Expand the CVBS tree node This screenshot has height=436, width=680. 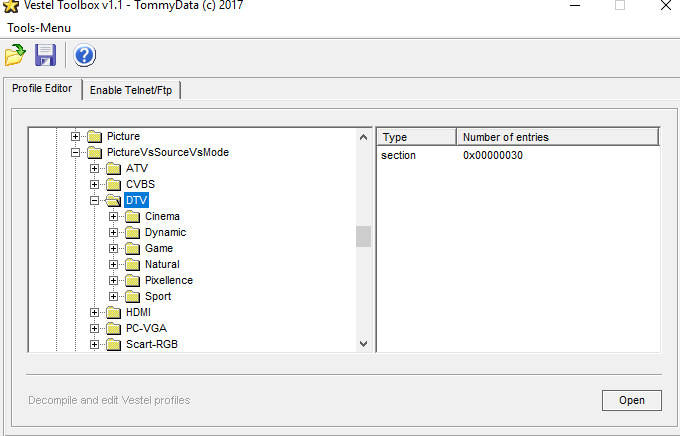(x=95, y=184)
